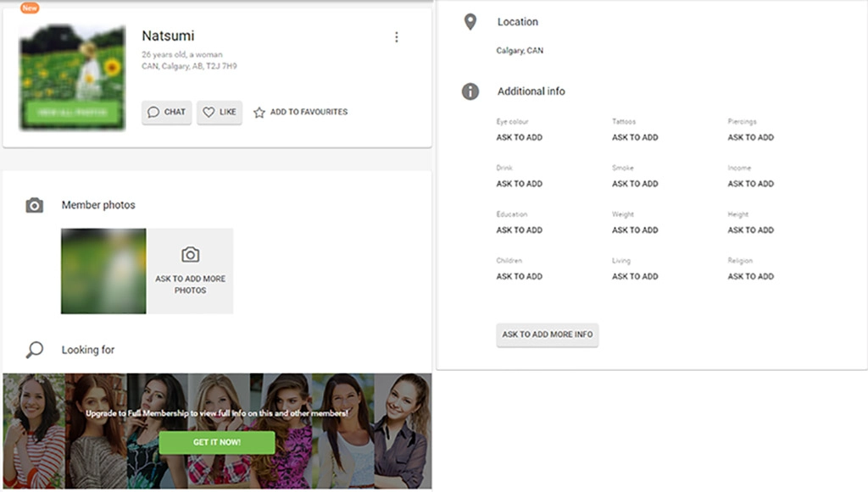Click the New badge above profile photo
Image resolution: width=868 pixels, height=492 pixels.
(30, 8)
